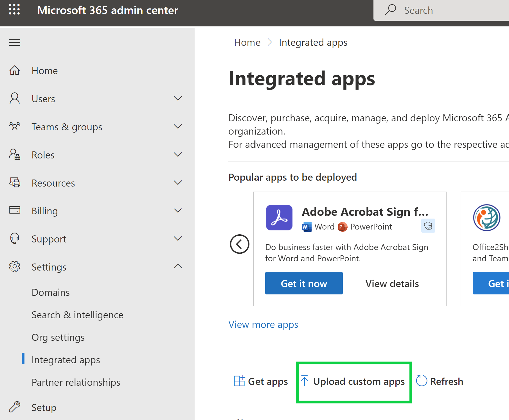Go to Partner relationships page
Viewport: 509px width, 420px height.
76,382
